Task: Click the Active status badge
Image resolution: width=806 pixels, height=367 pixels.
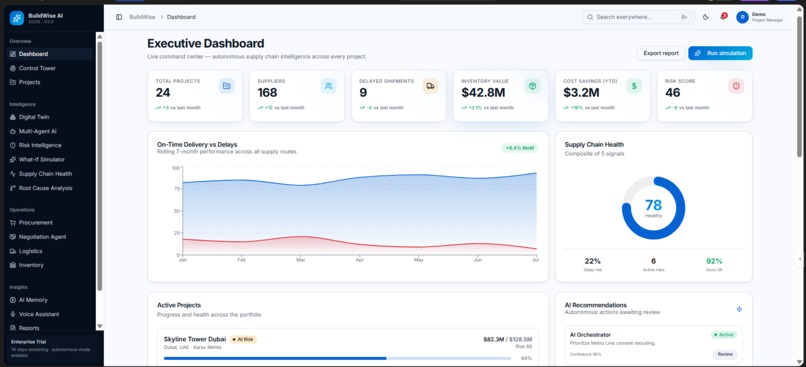Action: coord(724,335)
